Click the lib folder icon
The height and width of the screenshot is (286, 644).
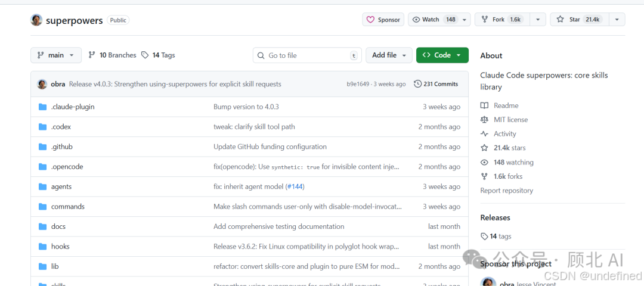coord(43,266)
